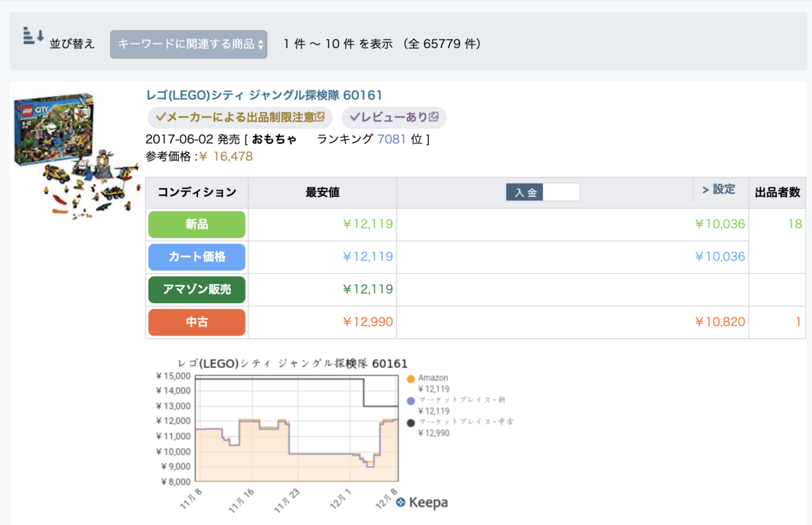This screenshot has width=812, height=525.
Task: Click the ¥12,990 used lowest price
Action: point(367,322)
